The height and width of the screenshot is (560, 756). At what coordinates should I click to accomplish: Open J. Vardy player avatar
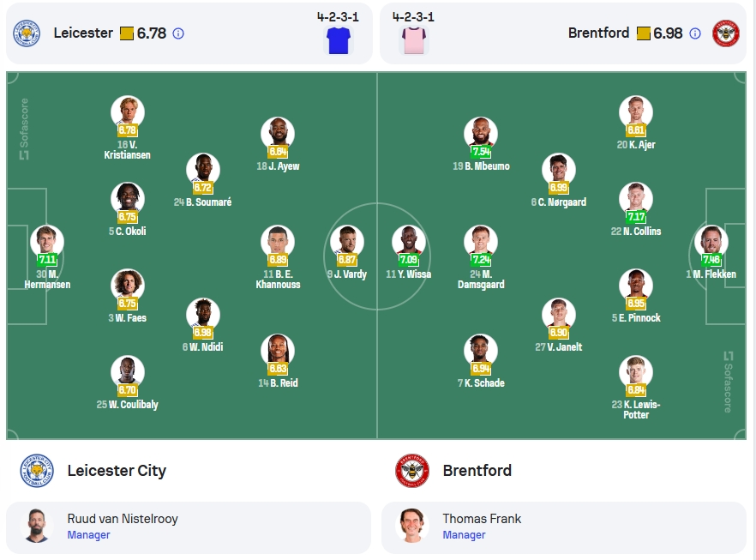tap(346, 242)
